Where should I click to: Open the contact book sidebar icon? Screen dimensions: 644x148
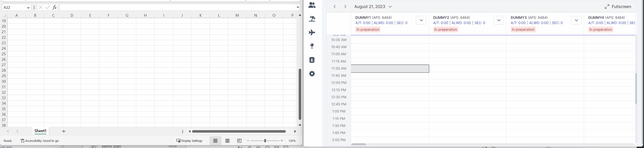312,60
